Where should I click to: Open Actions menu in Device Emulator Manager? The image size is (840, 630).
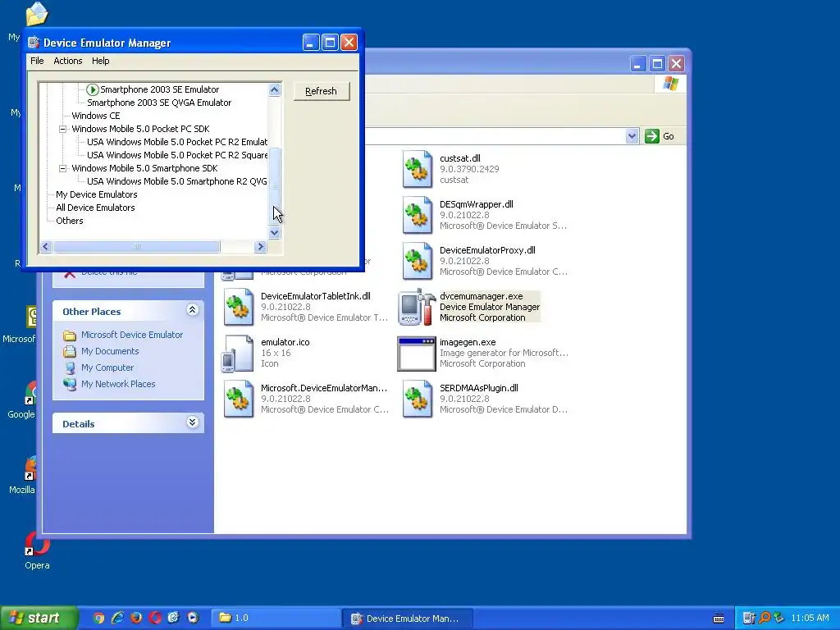point(68,61)
